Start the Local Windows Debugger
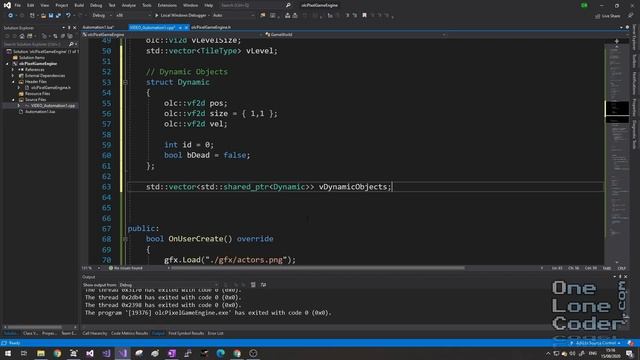Viewport: 640px width, 360px height. pyautogui.click(x=180, y=16)
